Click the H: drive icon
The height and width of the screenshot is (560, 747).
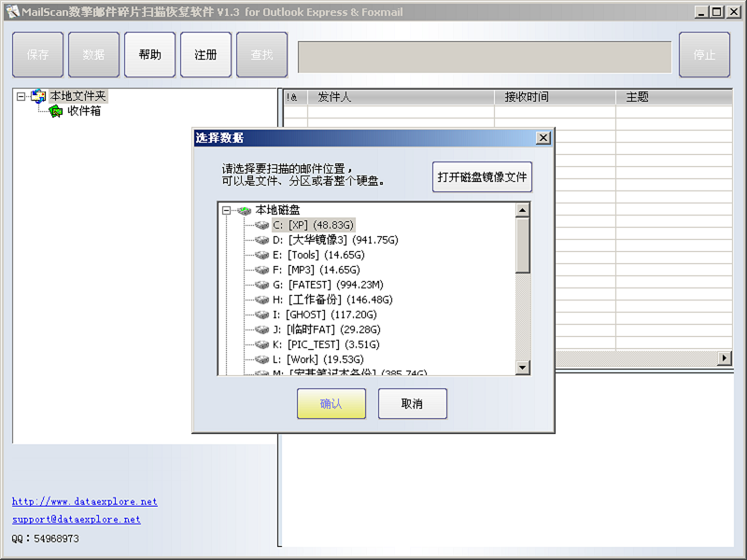(262, 300)
